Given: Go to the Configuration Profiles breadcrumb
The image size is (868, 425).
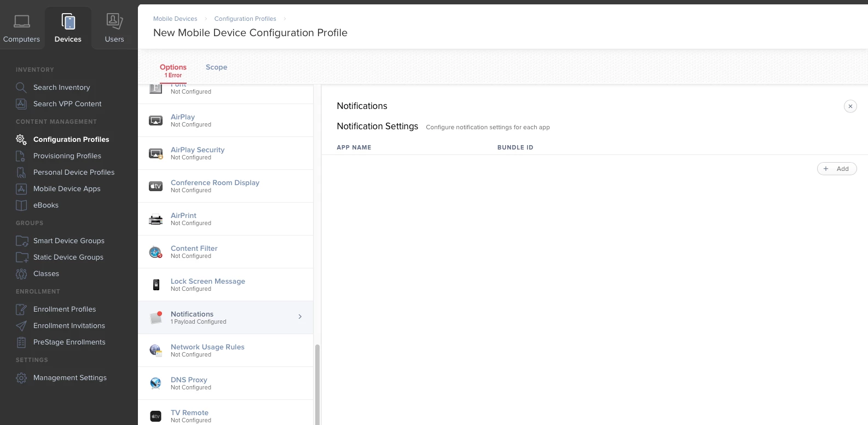Looking at the screenshot, I should (x=245, y=19).
